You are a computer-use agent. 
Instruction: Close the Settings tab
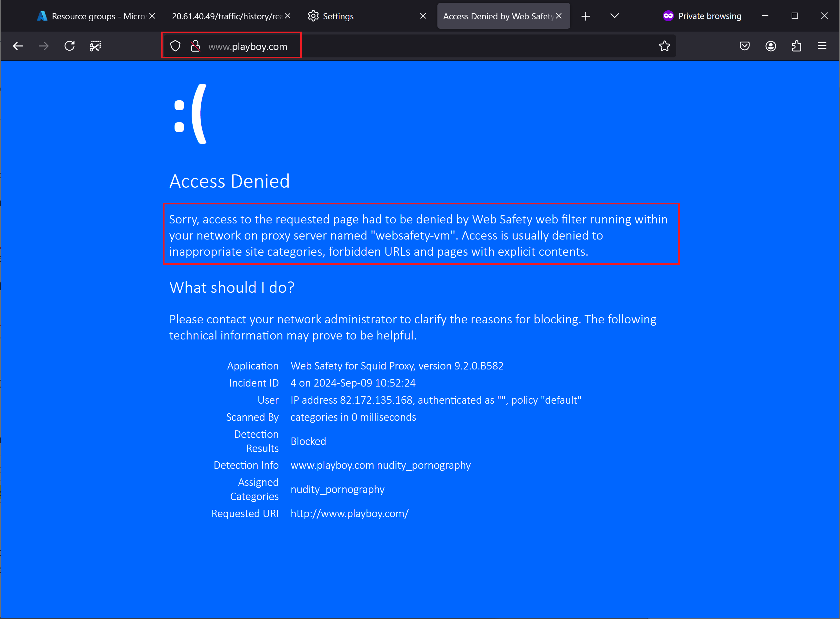(423, 16)
